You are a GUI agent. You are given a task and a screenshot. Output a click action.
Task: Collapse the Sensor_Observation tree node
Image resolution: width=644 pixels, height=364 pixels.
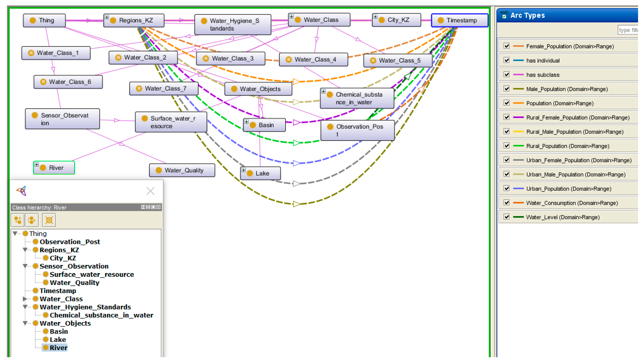(25, 266)
